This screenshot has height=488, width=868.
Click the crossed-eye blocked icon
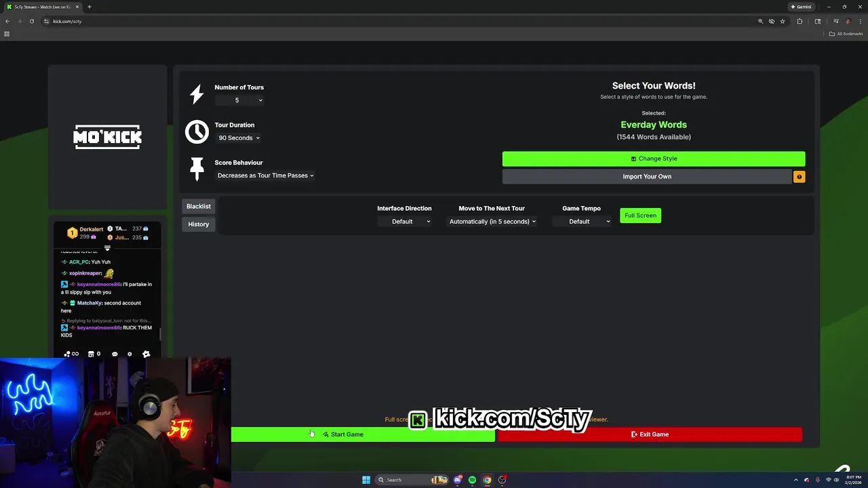(x=771, y=21)
